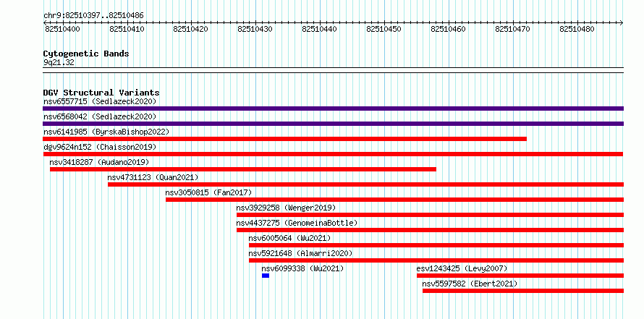Select the nsv3418287 (Audano2019) label
644x319 pixels.
99,162
